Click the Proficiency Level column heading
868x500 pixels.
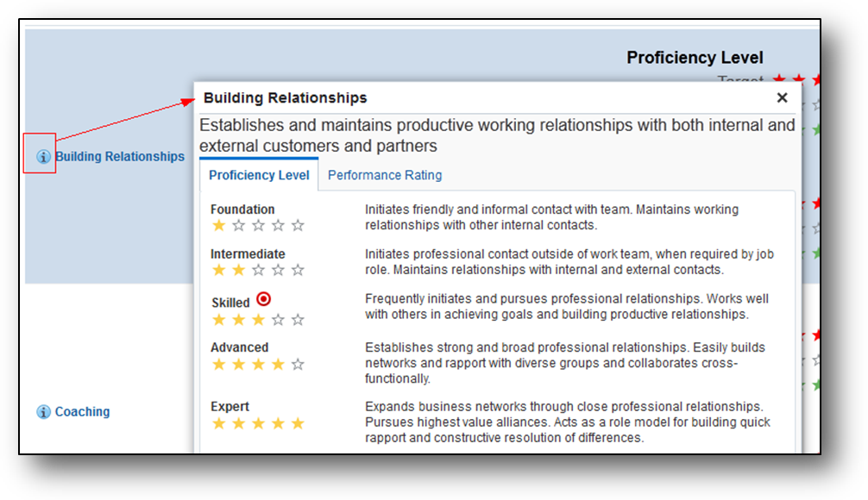(695, 58)
